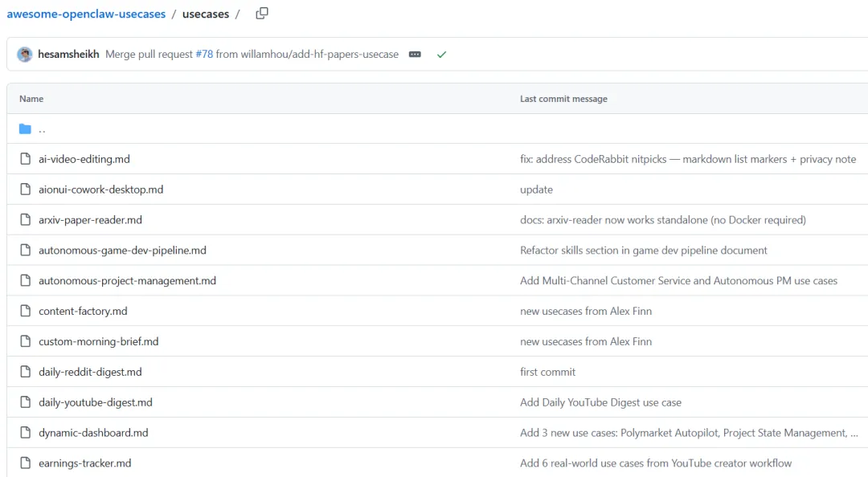Click the file icon beside arxiv-paper-reader.md
Viewport: 868px width, 477px height.
pyautogui.click(x=25, y=220)
